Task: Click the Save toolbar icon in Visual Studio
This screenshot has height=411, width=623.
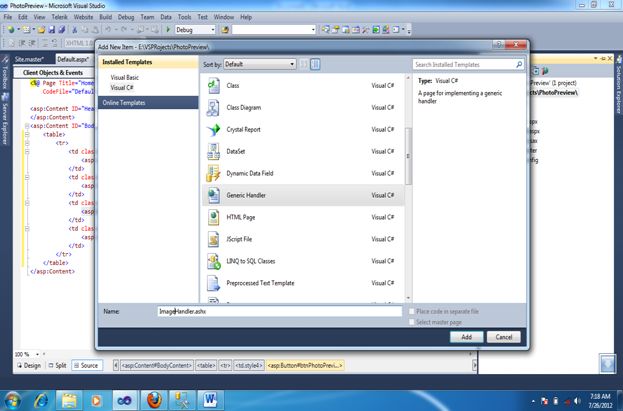Action: pyautogui.click(x=52, y=30)
